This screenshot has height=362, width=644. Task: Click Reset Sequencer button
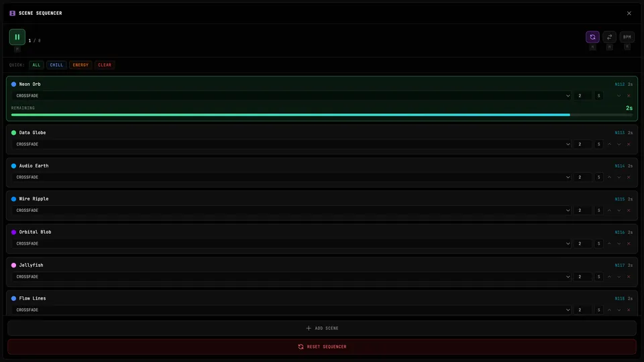point(322,347)
